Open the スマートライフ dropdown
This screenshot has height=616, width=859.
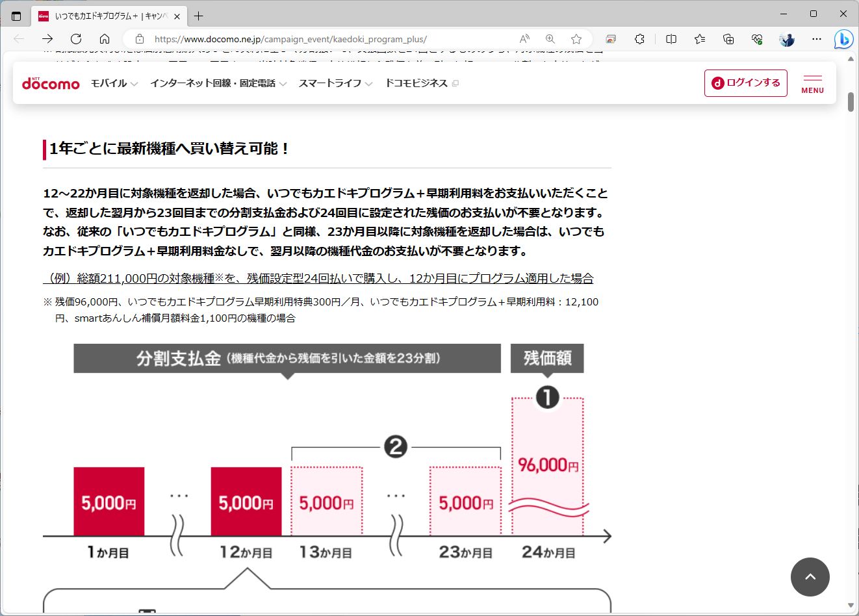(331, 83)
